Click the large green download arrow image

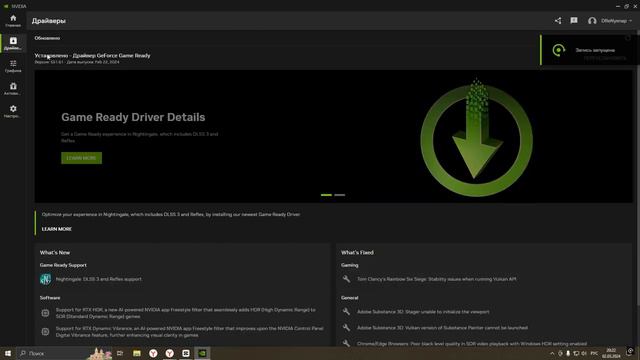click(476, 138)
